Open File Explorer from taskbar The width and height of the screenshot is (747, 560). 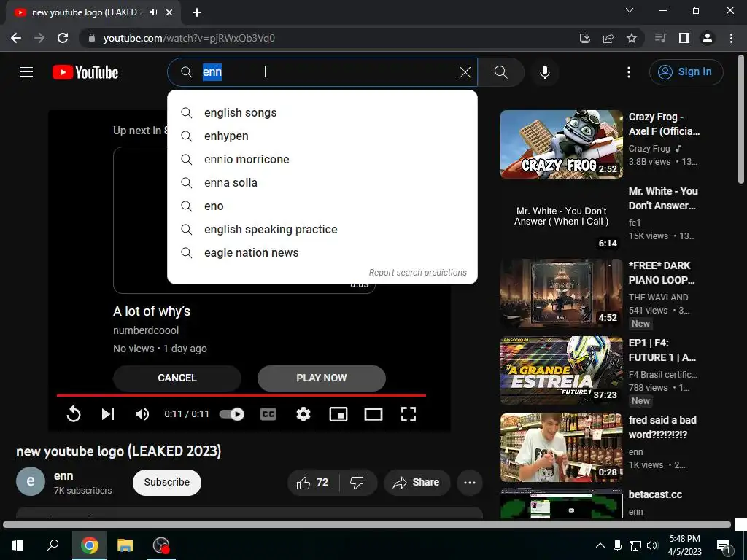coord(125,545)
